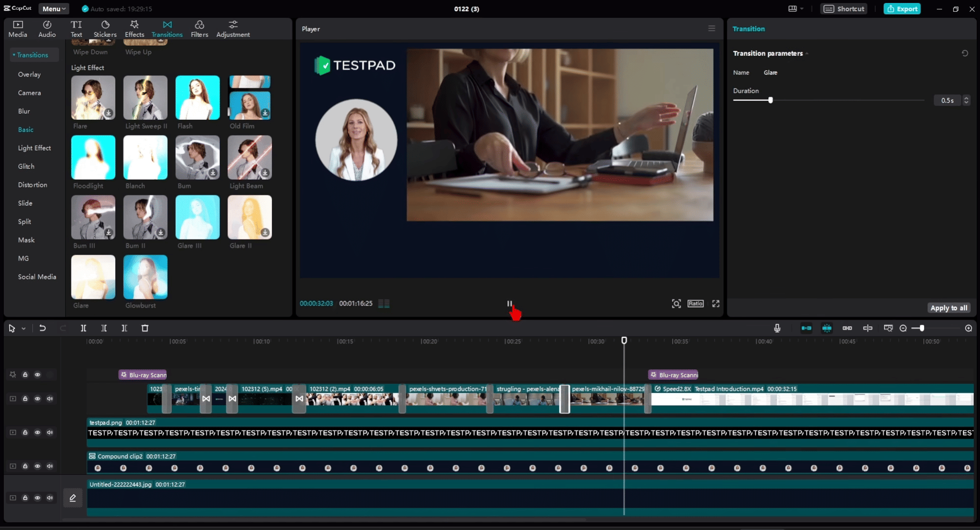Toggle linkage icon in timeline toolbar

847,328
